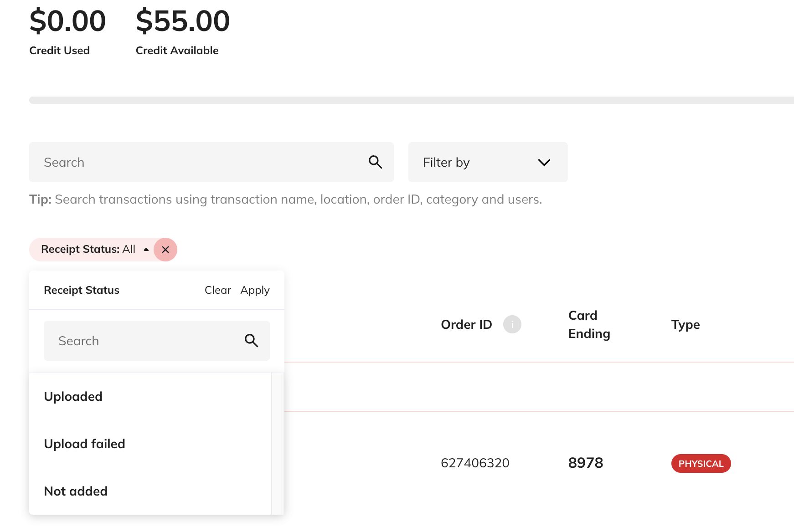Click the Card Ending column header
Screen dimensions: 794x532
[589, 324]
